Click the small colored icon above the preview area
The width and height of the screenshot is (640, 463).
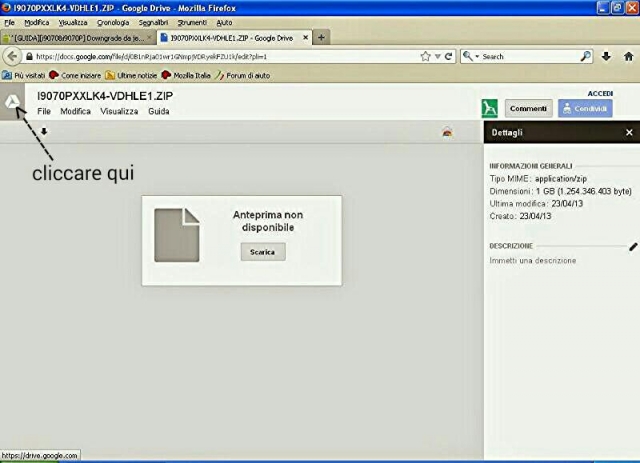coord(448,131)
